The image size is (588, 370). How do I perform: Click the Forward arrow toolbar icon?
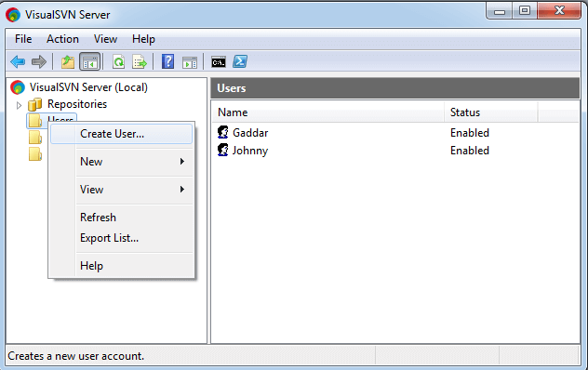coord(39,61)
